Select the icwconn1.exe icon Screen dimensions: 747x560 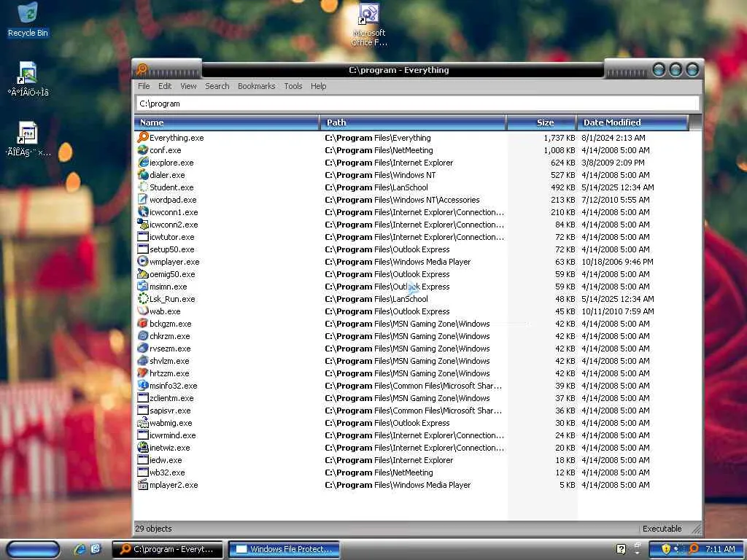point(143,212)
